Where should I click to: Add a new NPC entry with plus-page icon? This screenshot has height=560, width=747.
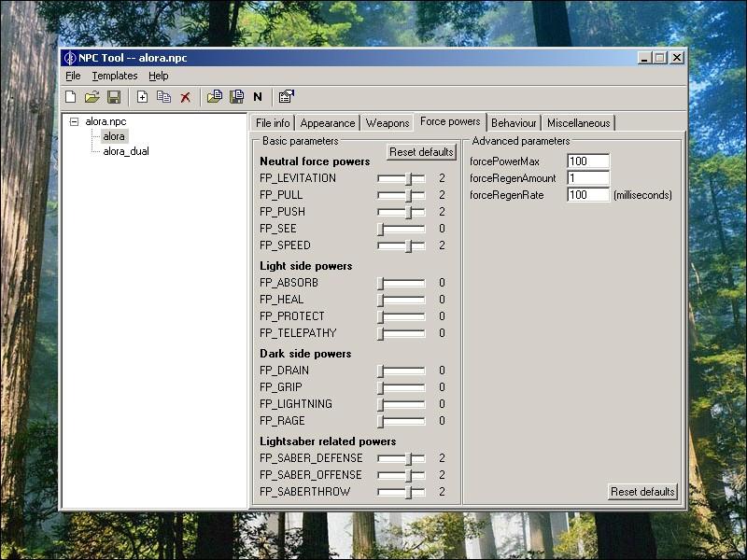point(142,97)
